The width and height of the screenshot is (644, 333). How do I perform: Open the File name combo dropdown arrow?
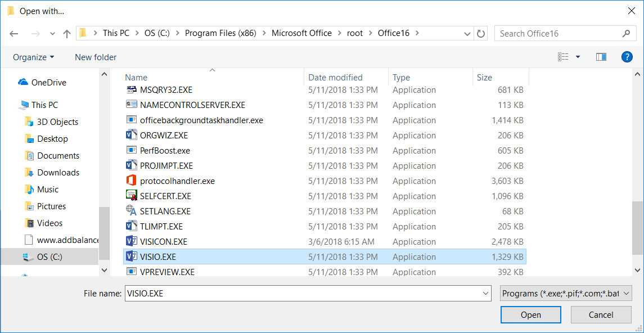click(x=487, y=294)
